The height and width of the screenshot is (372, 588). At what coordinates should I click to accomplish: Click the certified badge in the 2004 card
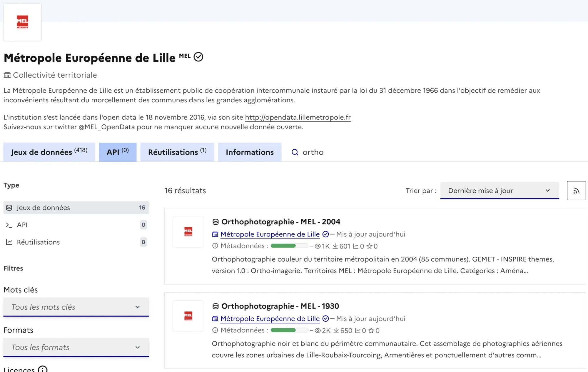[325, 234]
